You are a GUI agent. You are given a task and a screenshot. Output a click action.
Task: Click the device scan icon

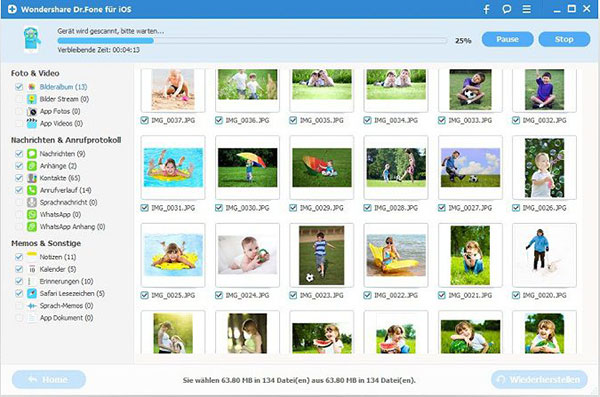(x=31, y=39)
